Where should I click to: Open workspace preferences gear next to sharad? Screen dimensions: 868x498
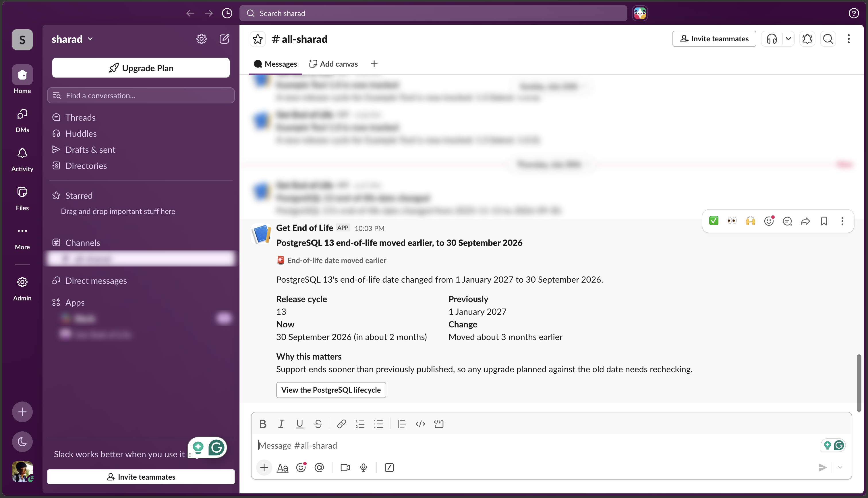201,39
